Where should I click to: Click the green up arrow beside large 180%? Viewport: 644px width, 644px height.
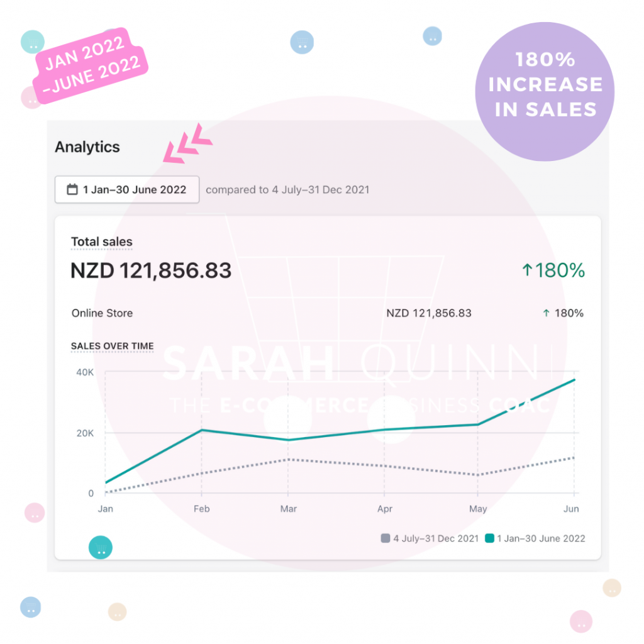[x=528, y=270]
